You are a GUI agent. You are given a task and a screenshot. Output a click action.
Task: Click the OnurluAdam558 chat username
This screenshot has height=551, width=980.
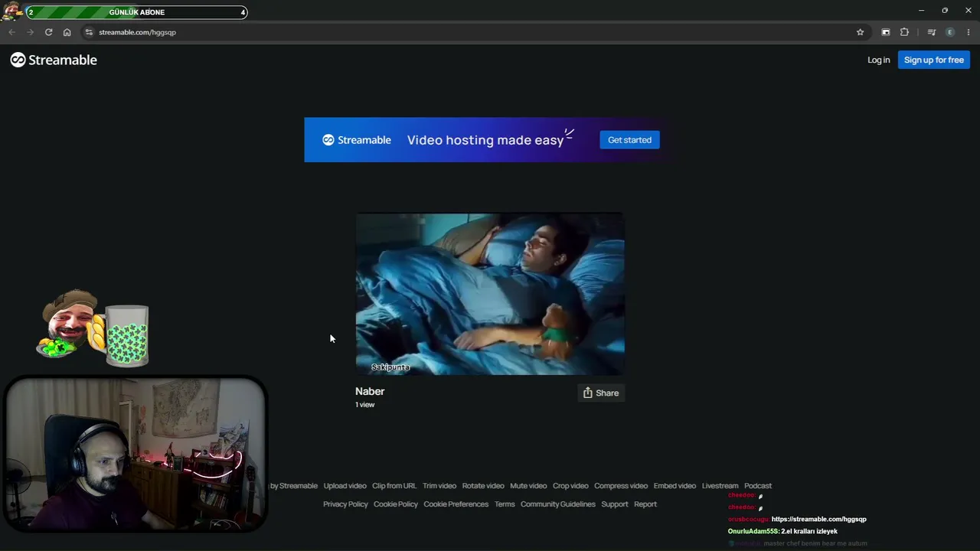click(x=753, y=531)
